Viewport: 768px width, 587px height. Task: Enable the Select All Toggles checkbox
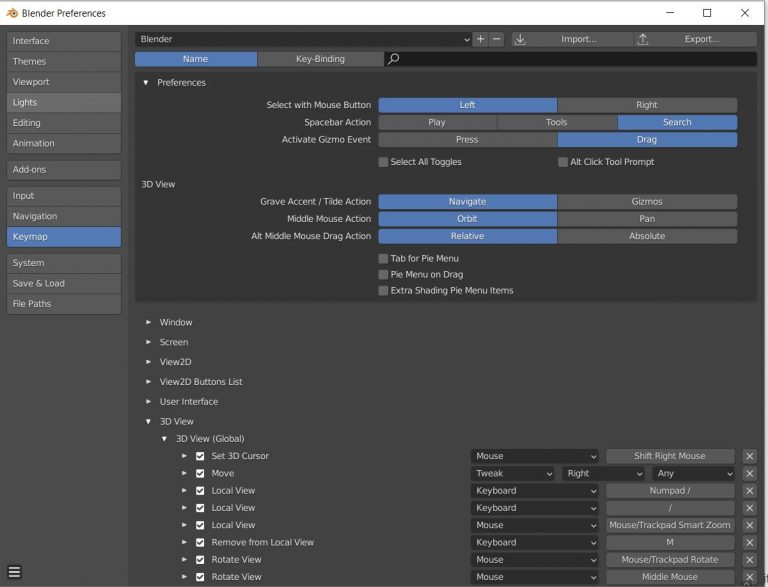[383, 162]
